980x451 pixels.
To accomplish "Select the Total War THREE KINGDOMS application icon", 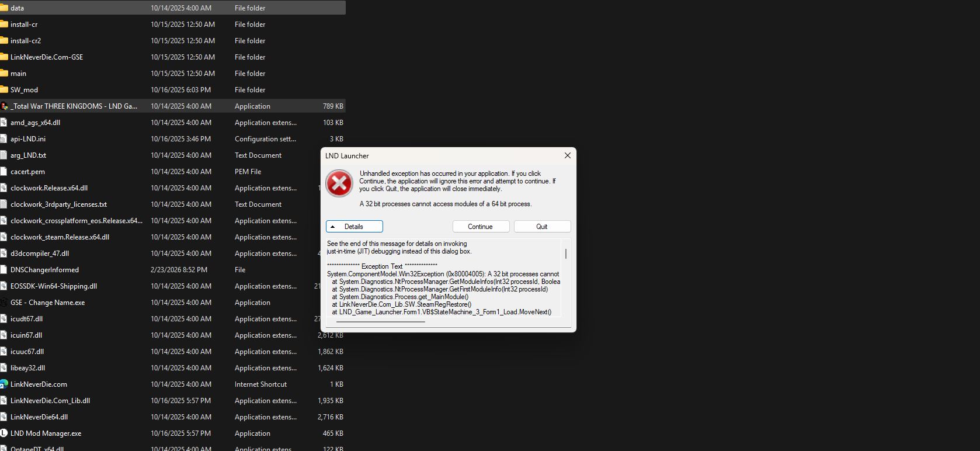I will pyautogui.click(x=4, y=106).
